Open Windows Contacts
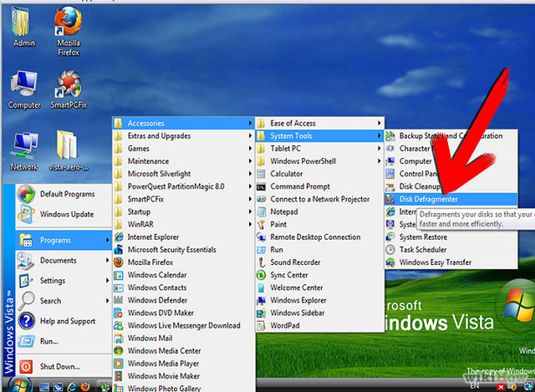535x392 pixels. tap(184, 288)
